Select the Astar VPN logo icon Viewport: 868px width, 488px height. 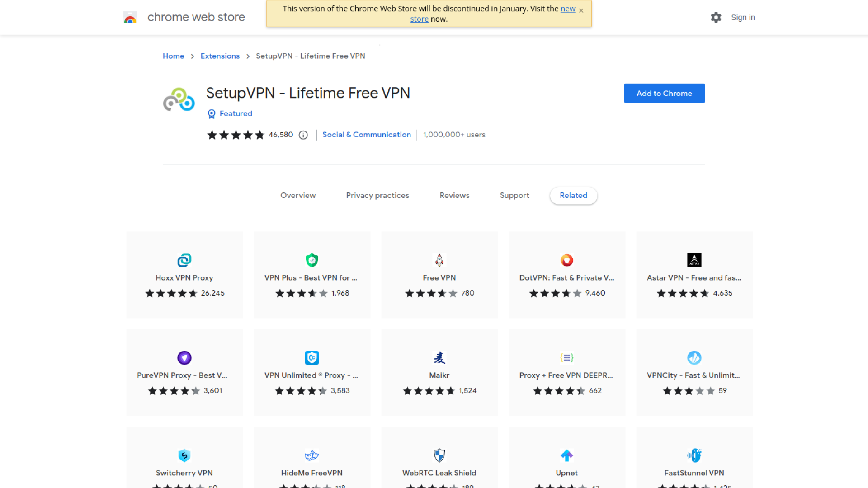tap(694, 260)
